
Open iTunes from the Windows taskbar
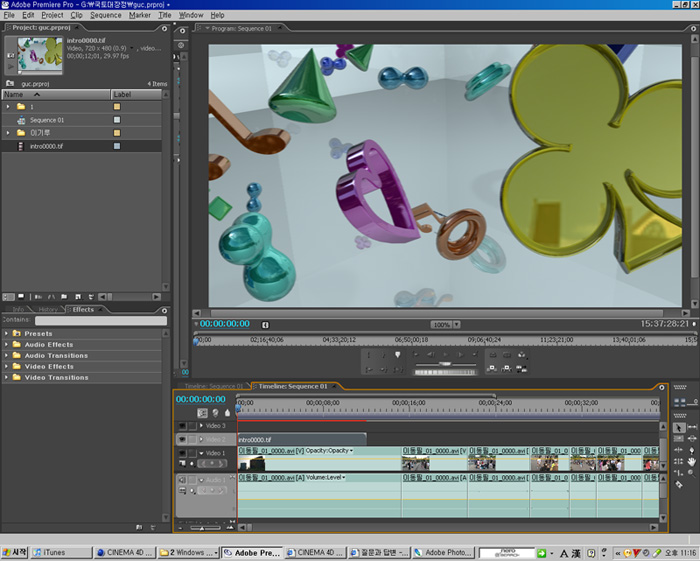tap(62, 553)
